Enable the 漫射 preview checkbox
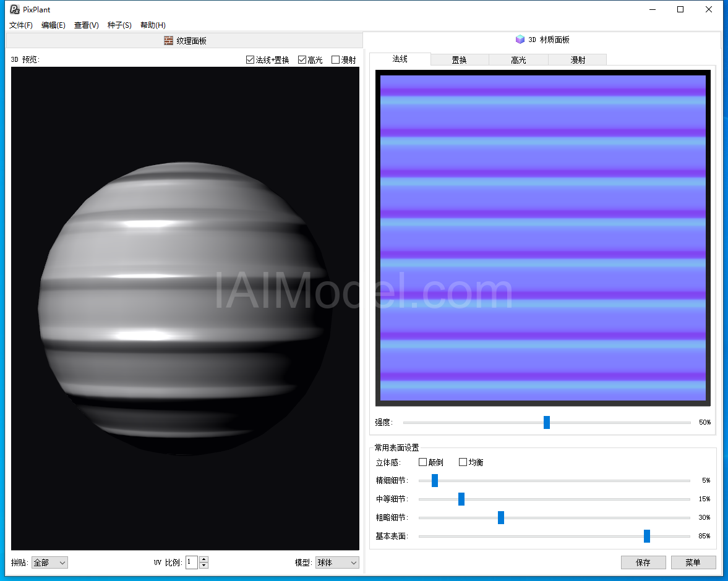Image resolution: width=728 pixels, height=581 pixels. 336,59
